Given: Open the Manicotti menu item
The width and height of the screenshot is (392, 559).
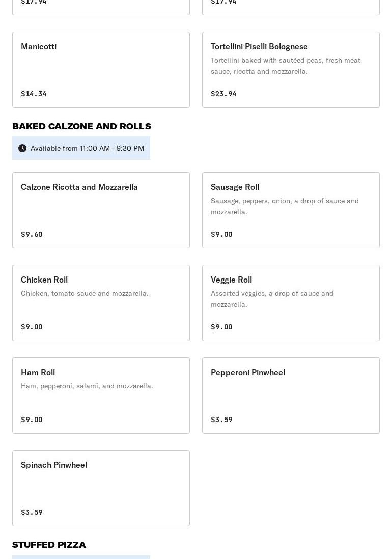Looking at the screenshot, I should coord(101,70).
